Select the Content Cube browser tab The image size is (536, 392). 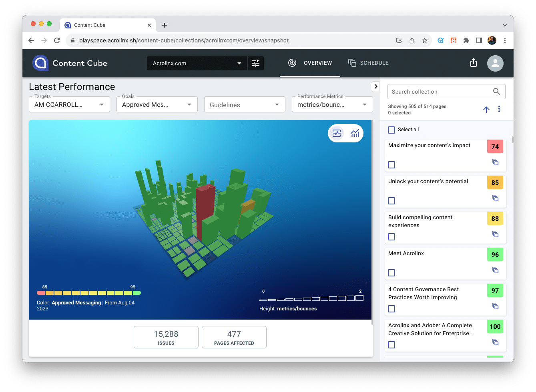pyautogui.click(x=108, y=25)
